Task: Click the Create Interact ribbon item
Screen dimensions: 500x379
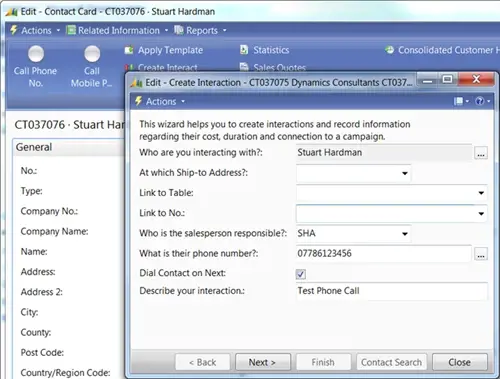Action: (161, 68)
